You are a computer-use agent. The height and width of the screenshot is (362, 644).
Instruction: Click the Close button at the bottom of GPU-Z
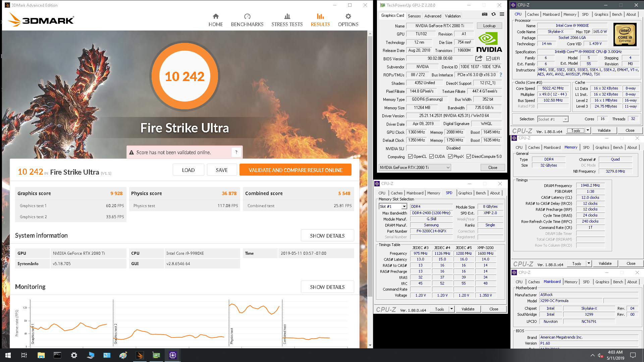(x=492, y=168)
